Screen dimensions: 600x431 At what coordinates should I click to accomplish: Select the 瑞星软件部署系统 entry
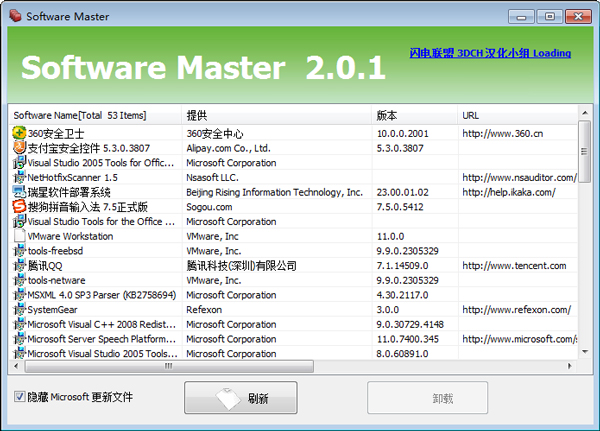click(x=69, y=192)
